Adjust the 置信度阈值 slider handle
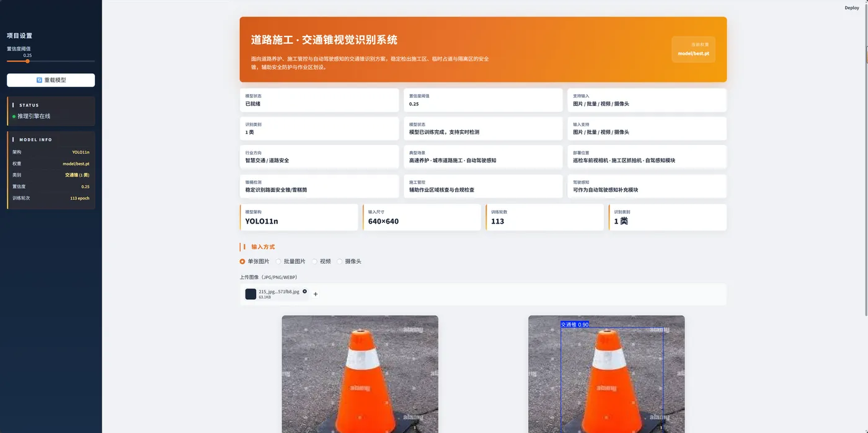This screenshot has height=433, width=868. (x=27, y=61)
